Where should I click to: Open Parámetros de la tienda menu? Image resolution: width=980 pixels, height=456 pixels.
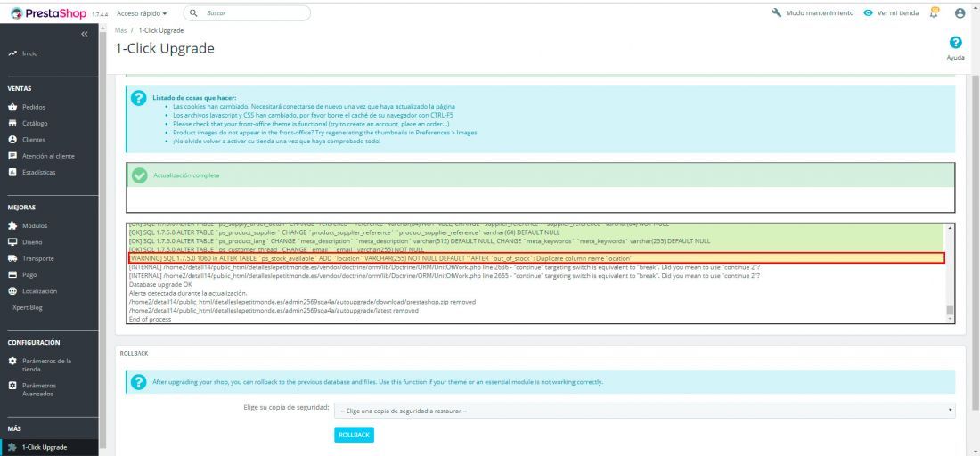pyautogui.click(x=49, y=365)
